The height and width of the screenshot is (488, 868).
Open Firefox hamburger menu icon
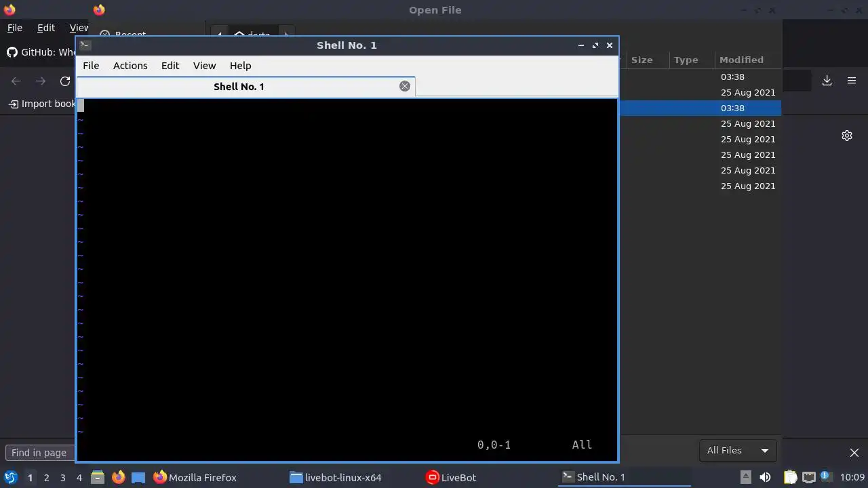[852, 81]
